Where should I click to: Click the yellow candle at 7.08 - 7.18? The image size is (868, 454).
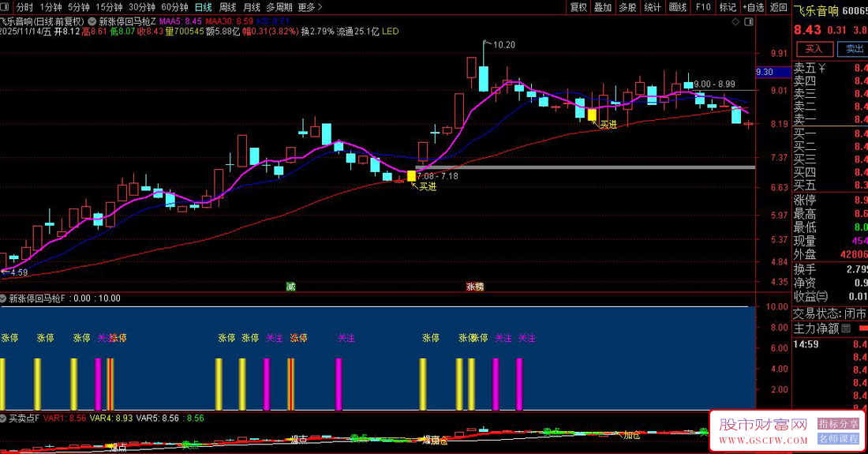(411, 176)
